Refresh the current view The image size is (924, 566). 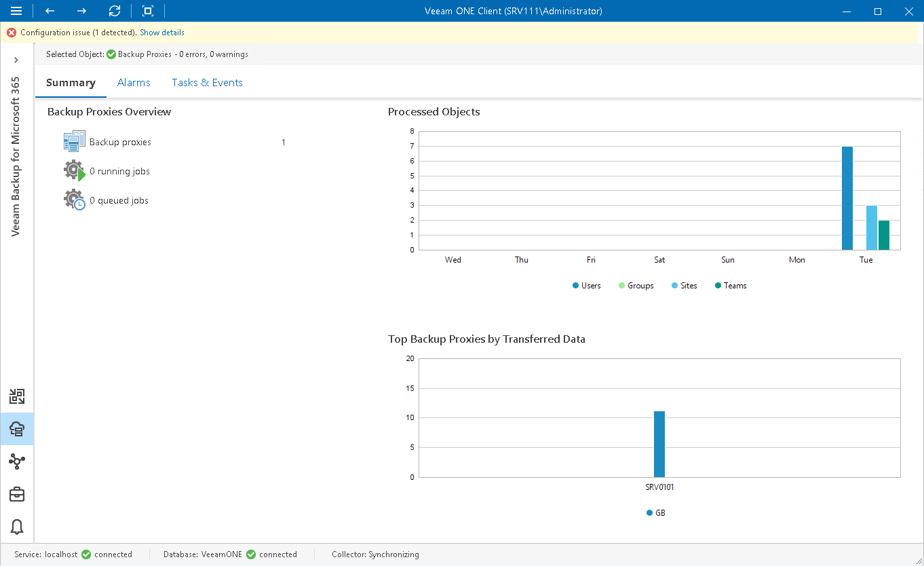(x=115, y=11)
